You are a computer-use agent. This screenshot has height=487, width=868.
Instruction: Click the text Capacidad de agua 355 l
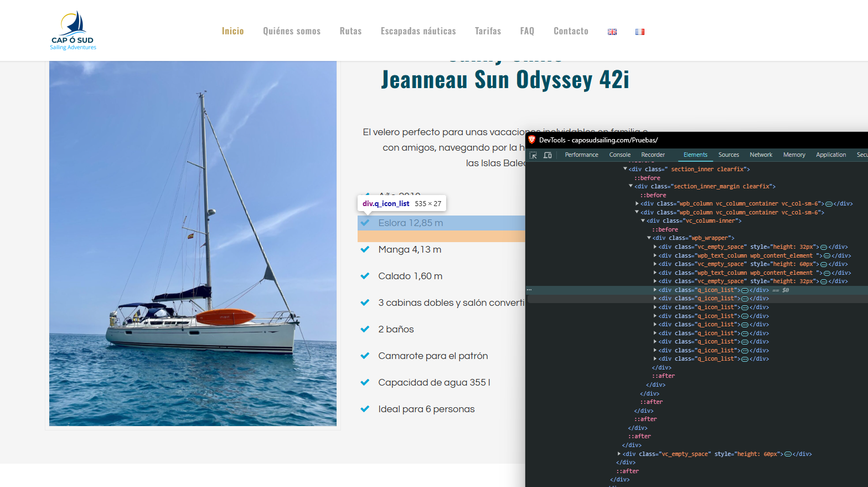point(434,382)
